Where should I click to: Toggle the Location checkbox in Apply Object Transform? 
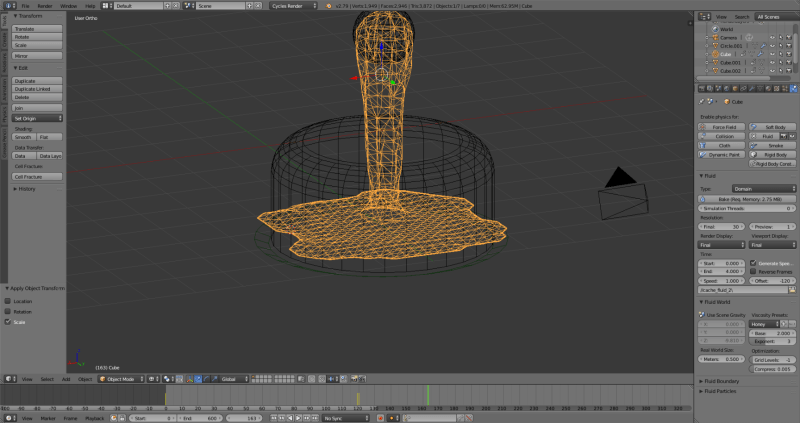pos(8,301)
